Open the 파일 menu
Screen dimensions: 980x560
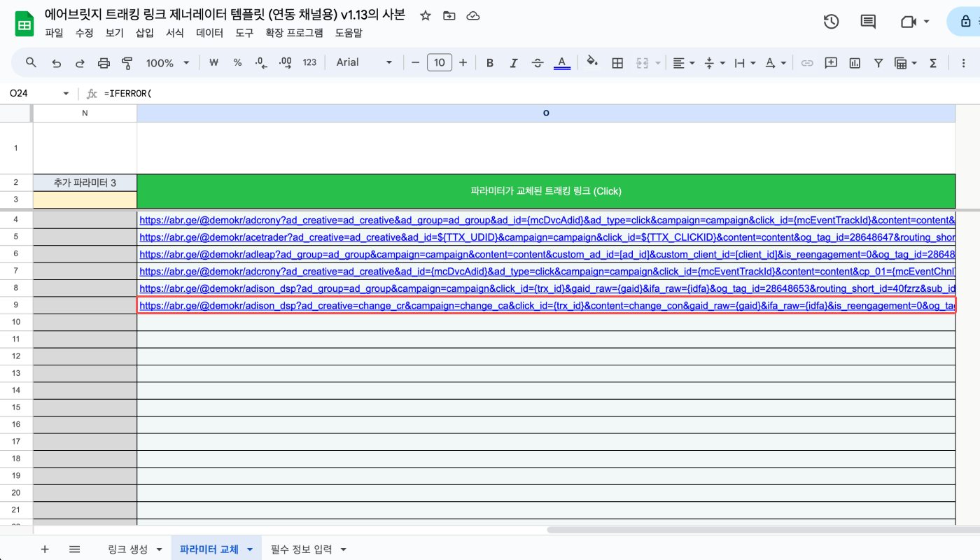[x=54, y=33]
